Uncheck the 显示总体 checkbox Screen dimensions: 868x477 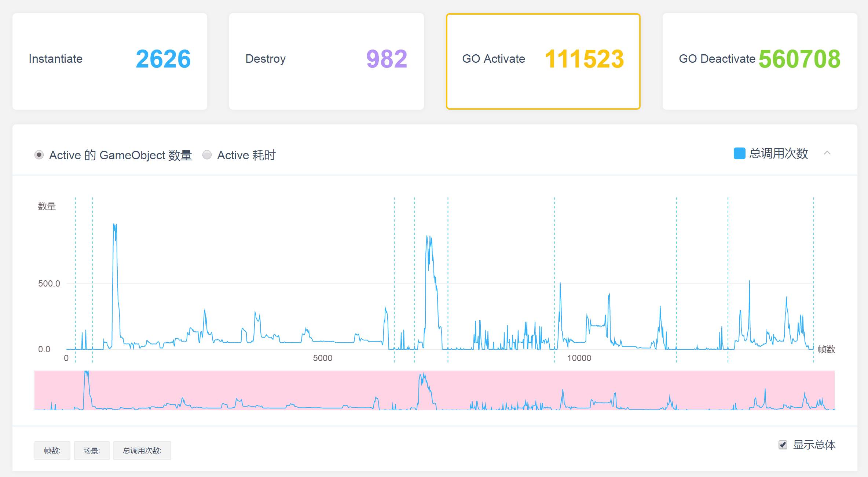click(783, 445)
